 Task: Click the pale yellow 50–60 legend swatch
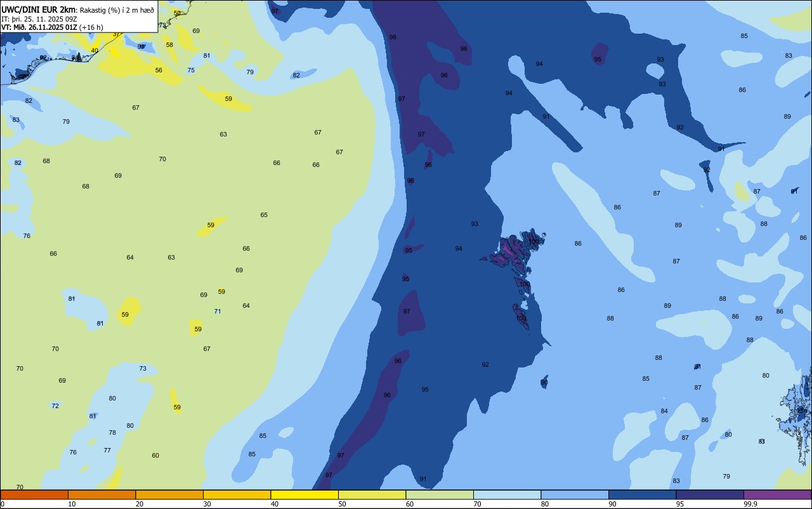372,494
